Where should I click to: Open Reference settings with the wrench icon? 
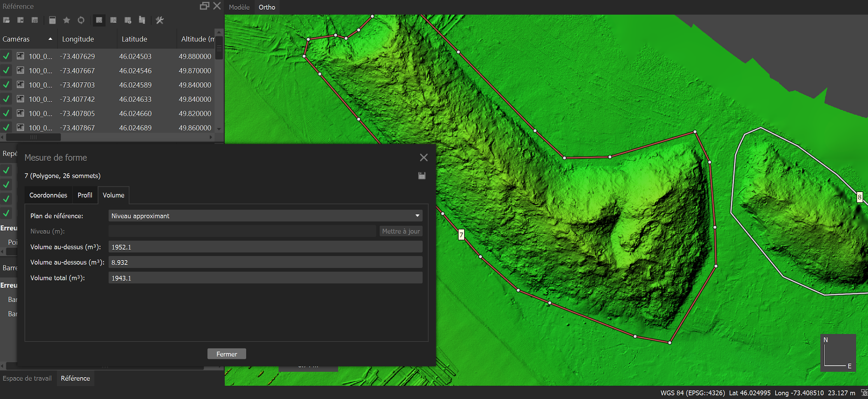(160, 20)
